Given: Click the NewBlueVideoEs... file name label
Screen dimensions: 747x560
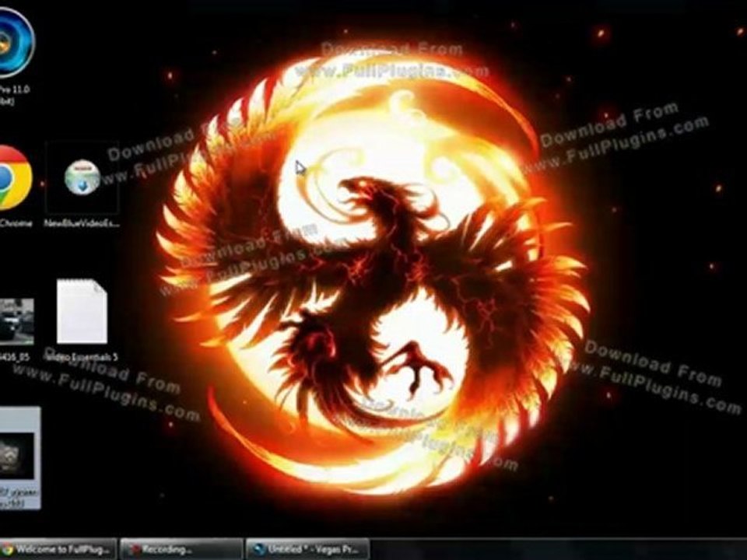Looking at the screenshot, I should [82, 223].
